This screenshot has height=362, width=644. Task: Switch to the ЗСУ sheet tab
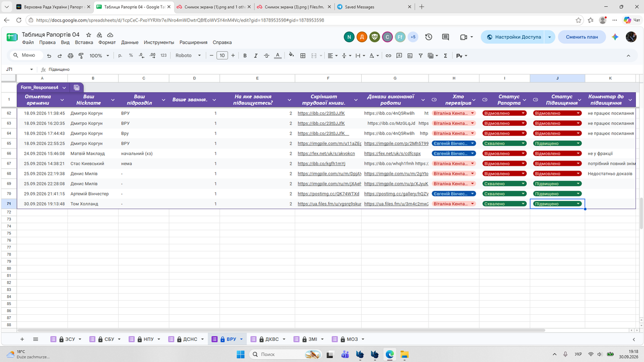pyautogui.click(x=66, y=339)
